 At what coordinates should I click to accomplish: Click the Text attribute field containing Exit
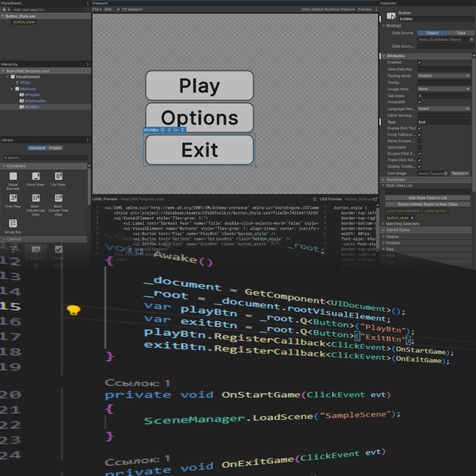[x=443, y=123]
